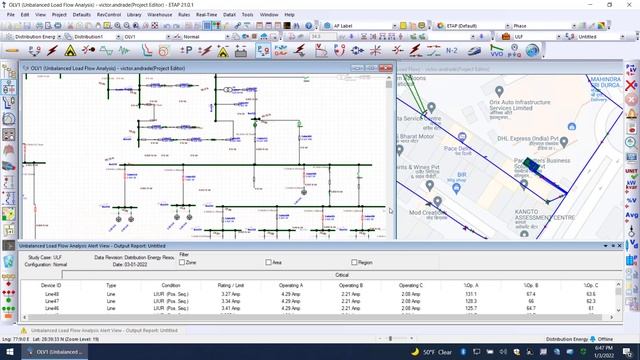This screenshot has width=640, height=360.
Task: Open the Real-Time menu
Action: 207,15
